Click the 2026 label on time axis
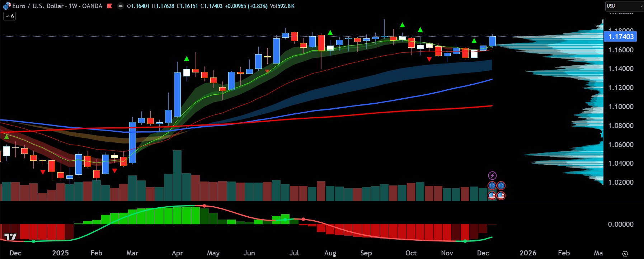Viewport: 644px width, 259px height. (528, 253)
